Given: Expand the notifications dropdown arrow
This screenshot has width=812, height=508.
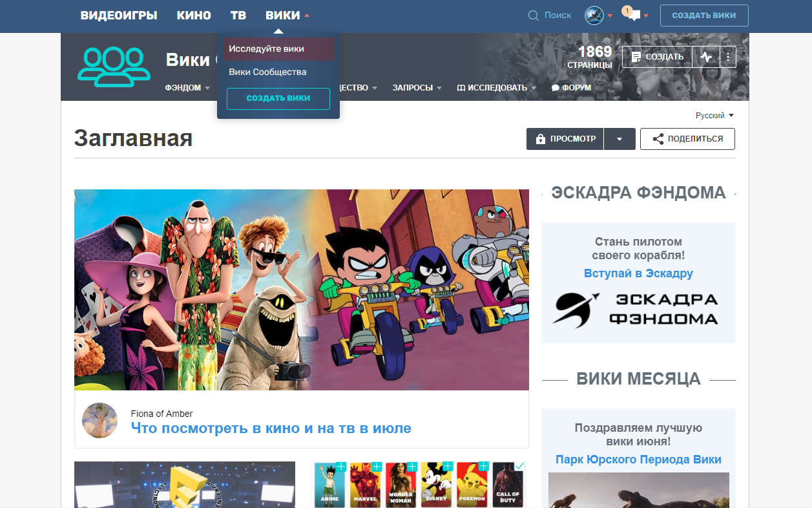Looking at the screenshot, I should click(646, 16).
